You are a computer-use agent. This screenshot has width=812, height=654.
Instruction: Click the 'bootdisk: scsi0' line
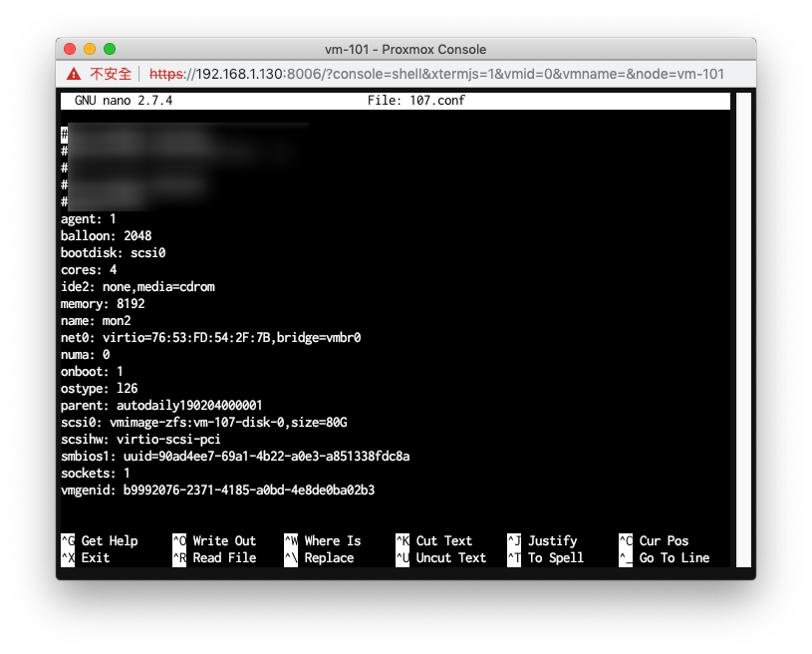click(113, 253)
